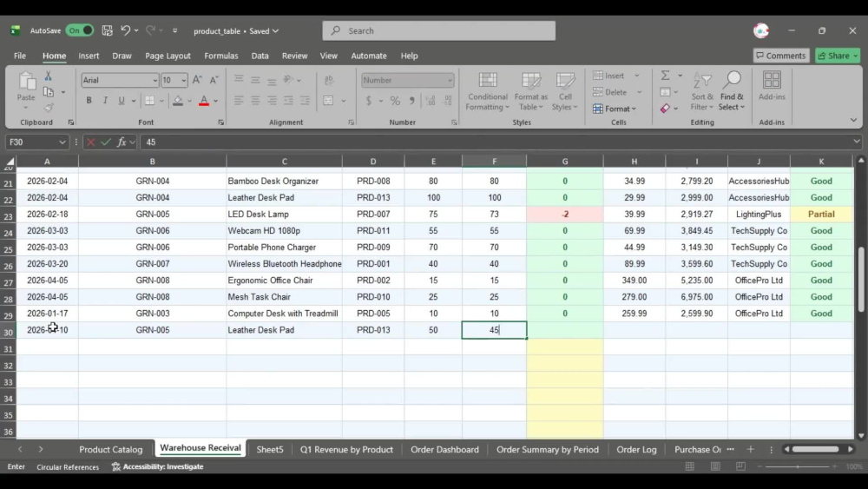Viewport: 868px width, 489px height.
Task: Open the File menu
Action: pyautogui.click(x=20, y=56)
